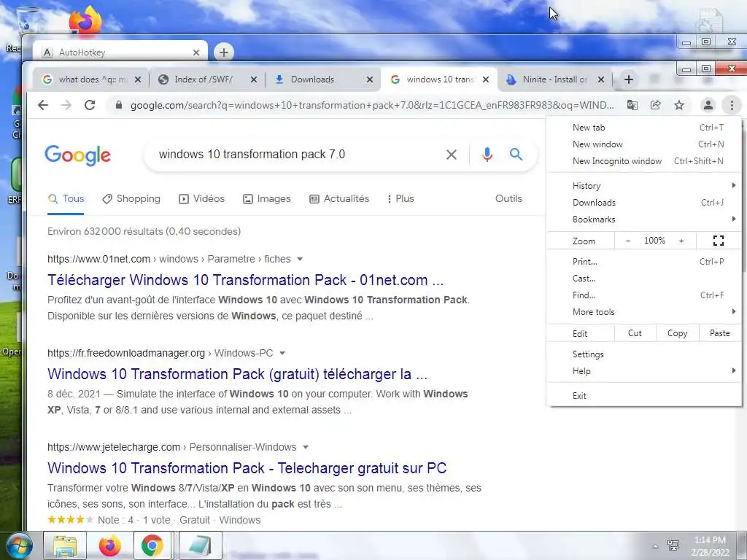The height and width of the screenshot is (560, 747).
Task: Bookmark this page with the star icon
Action: 679,105
